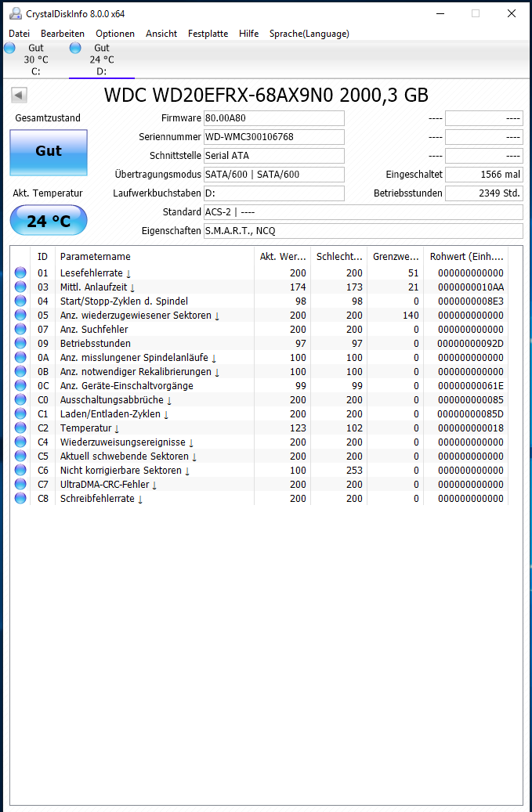
Task: Click status orb for Lesefehlerrate row
Action: click(20, 273)
